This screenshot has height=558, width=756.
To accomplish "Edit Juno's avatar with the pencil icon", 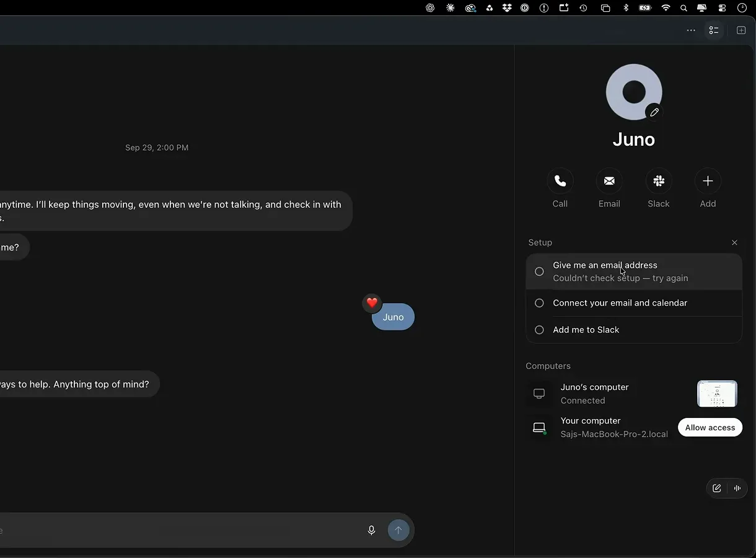I will [x=654, y=112].
